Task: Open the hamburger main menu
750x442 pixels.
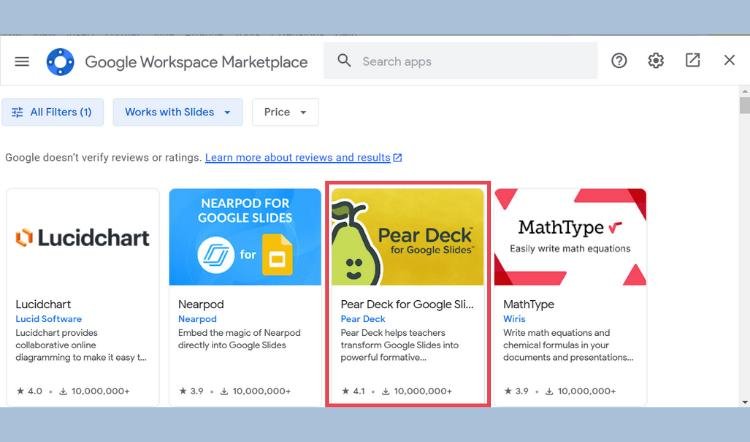Action: point(22,61)
